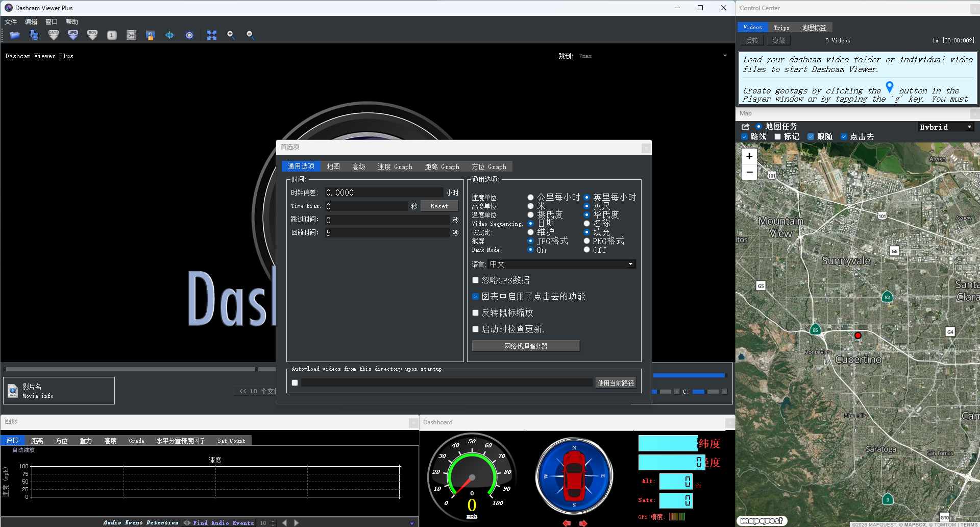
Task: Click the Reset button for Time Bias
Action: (x=439, y=206)
